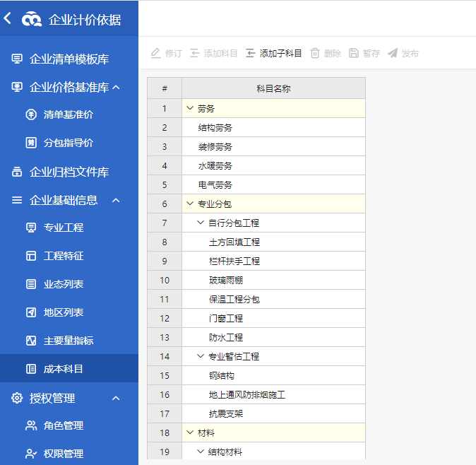The height and width of the screenshot is (465, 476).
Task: Click the 角色管理 people icon
Action: tap(30, 425)
